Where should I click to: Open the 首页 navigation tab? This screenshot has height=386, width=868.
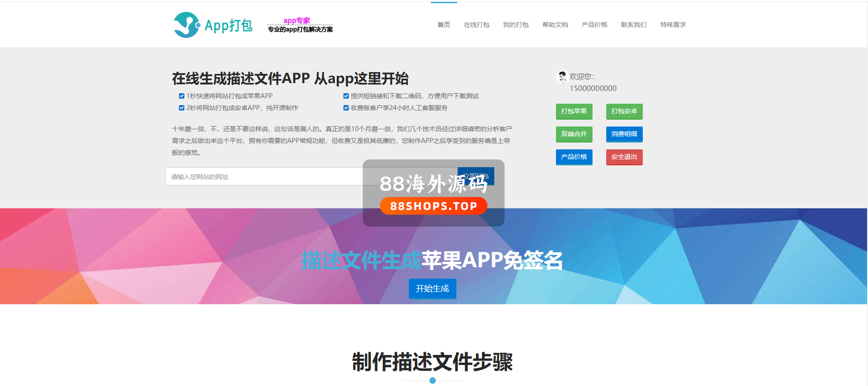pos(444,25)
